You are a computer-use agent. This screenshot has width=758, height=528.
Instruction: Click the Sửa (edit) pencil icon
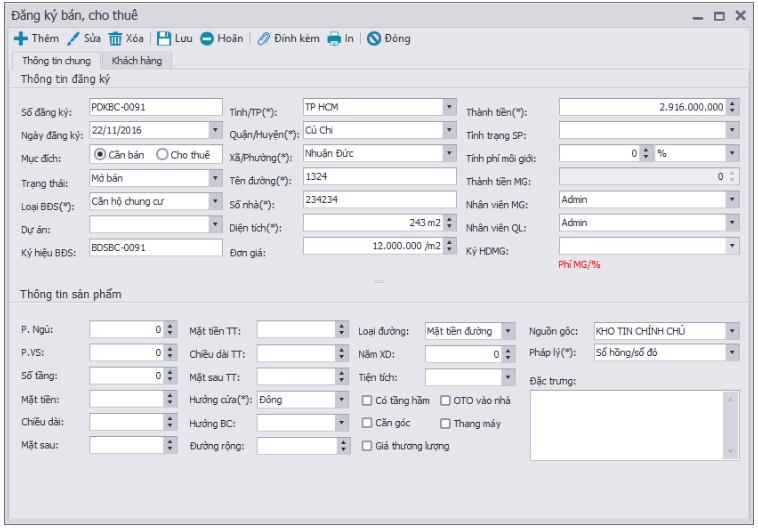click(71, 39)
